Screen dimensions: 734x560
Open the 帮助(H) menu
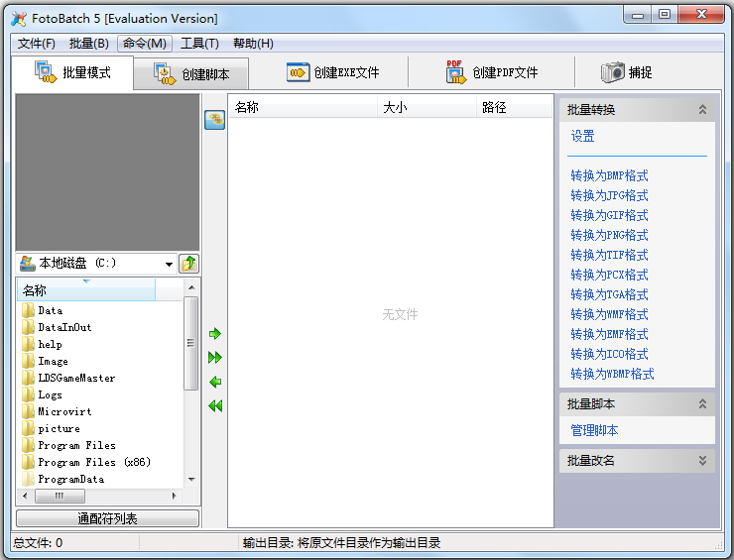coord(253,44)
